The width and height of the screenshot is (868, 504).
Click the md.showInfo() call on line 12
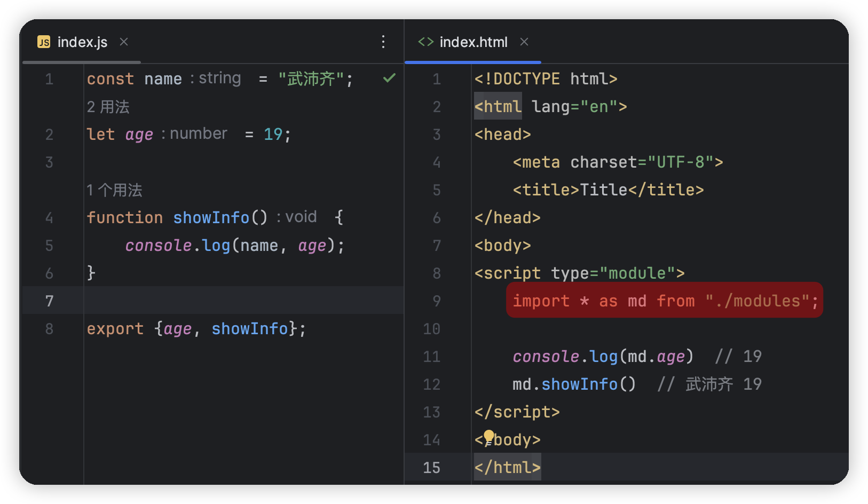(x=574, y=384)
